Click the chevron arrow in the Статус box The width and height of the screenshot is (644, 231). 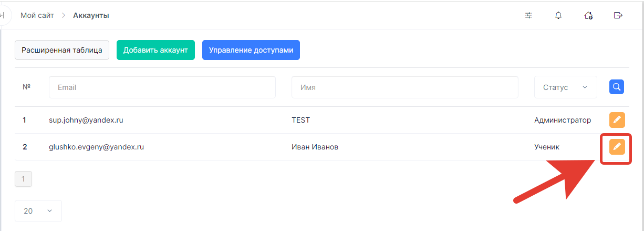585,87
